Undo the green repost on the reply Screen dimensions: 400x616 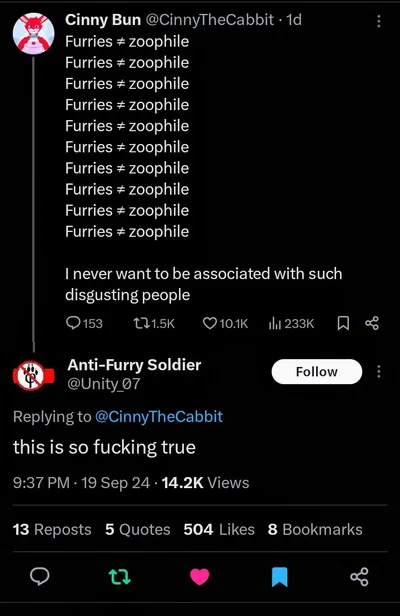[x=119, y=576]
